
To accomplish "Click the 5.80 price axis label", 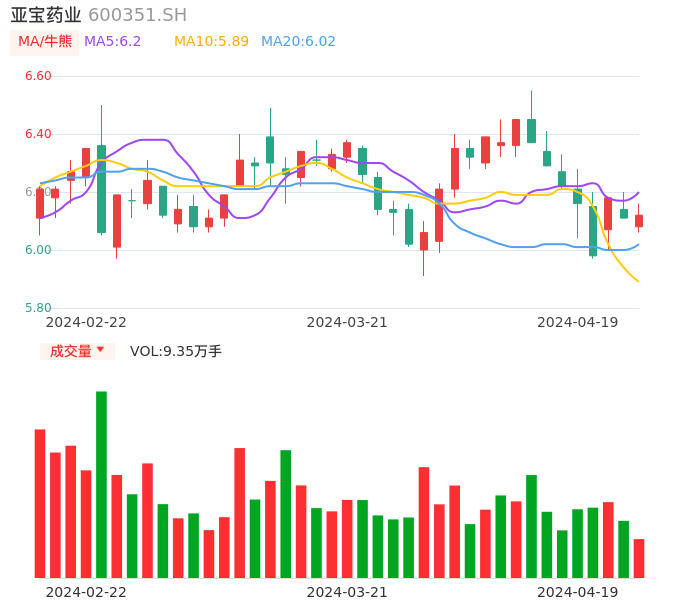I will pos(38,308).
